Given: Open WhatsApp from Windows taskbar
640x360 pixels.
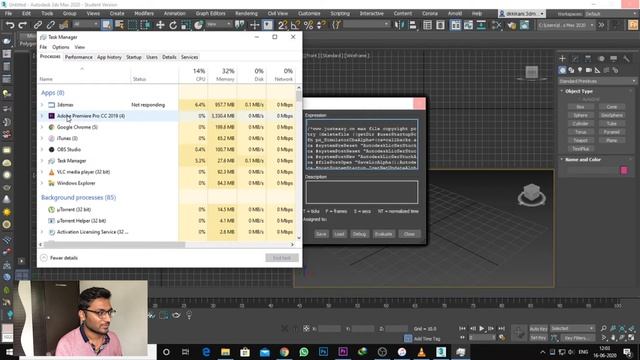Looking at the screenshot, I should 304,352.
